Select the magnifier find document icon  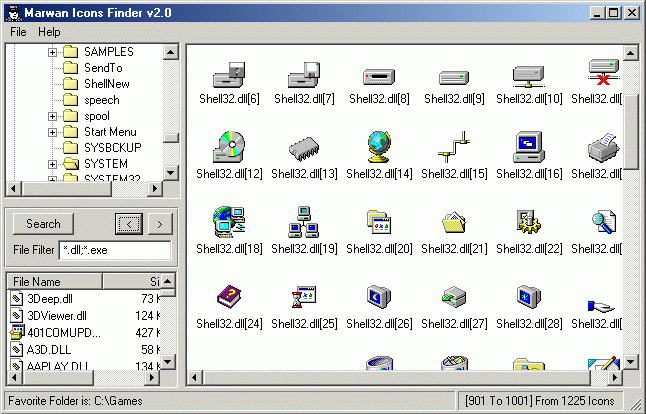[x=604, y=222]
